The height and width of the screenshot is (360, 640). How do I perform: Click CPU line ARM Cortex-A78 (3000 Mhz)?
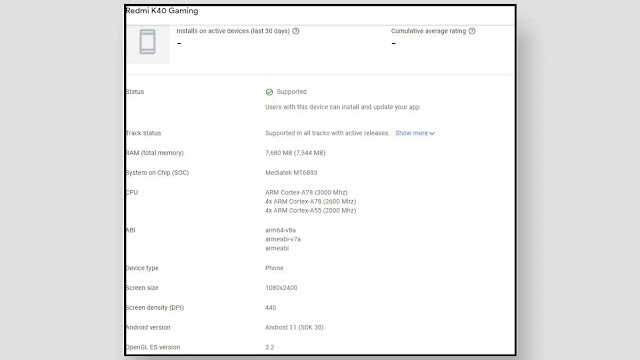[306, 192]
